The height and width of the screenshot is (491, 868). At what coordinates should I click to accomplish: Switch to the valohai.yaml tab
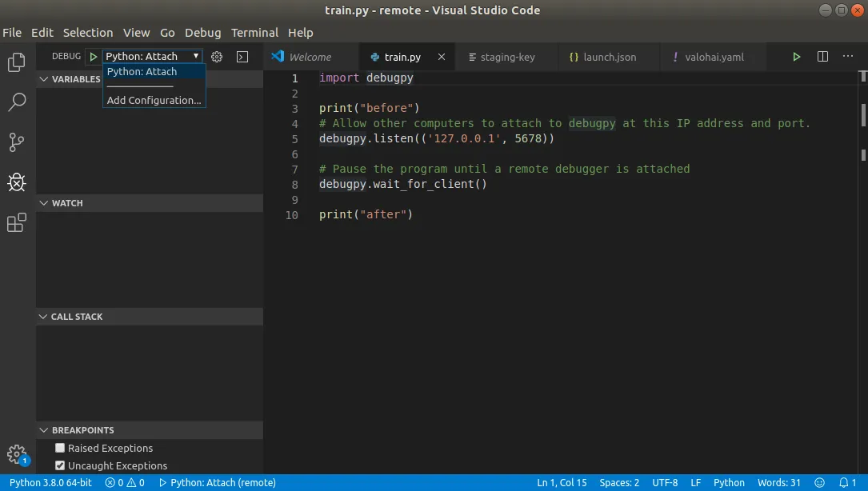[714, 57]
